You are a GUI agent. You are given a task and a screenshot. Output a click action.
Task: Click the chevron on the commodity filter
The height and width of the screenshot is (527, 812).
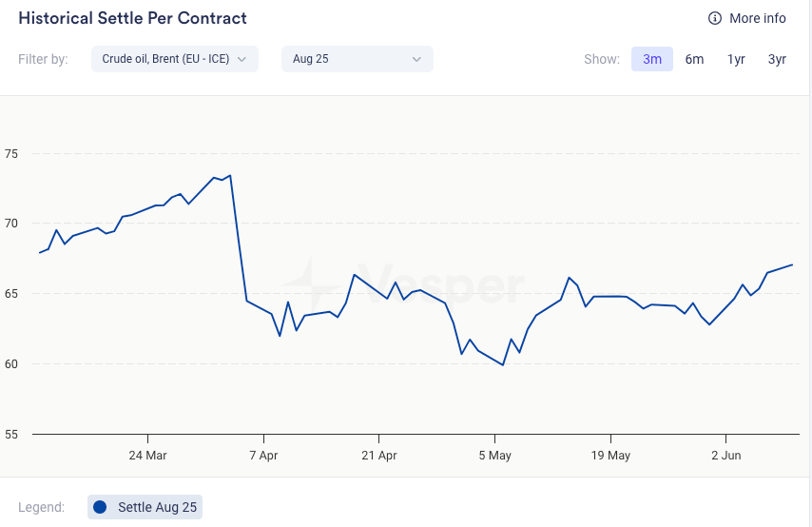[242, 59]
